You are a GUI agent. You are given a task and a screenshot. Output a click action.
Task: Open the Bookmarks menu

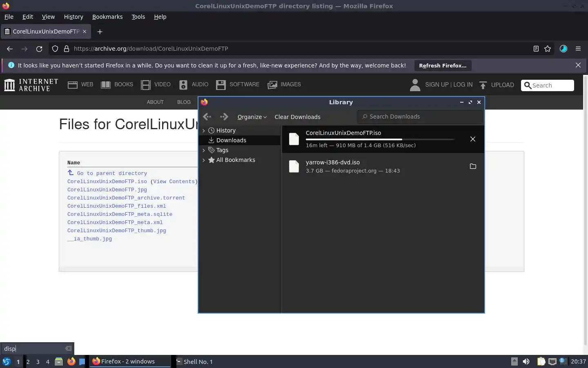(x=107, y=17)
